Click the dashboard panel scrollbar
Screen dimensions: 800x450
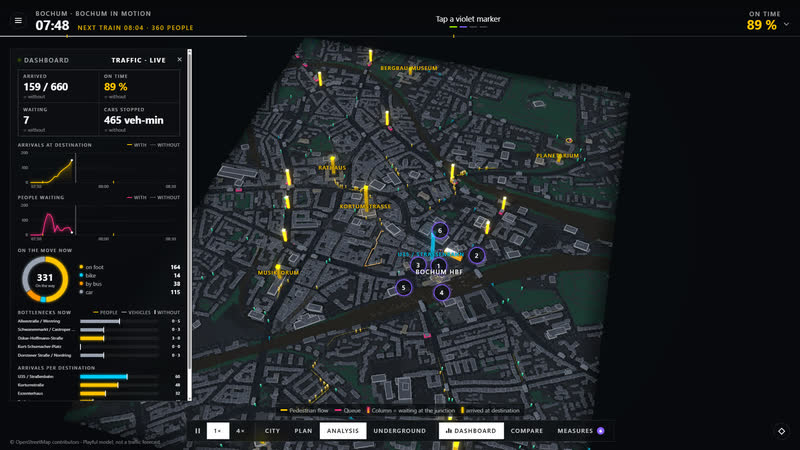189,224
